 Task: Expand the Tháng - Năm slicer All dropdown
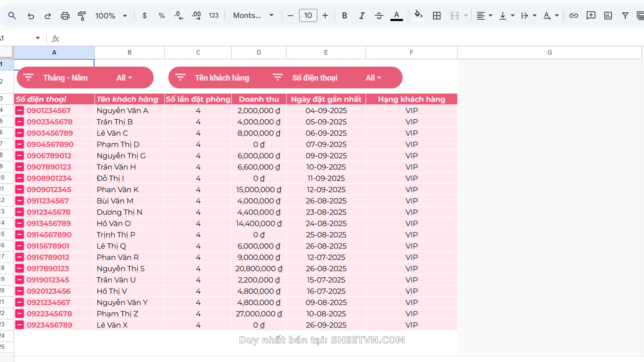tap(124, 78)
